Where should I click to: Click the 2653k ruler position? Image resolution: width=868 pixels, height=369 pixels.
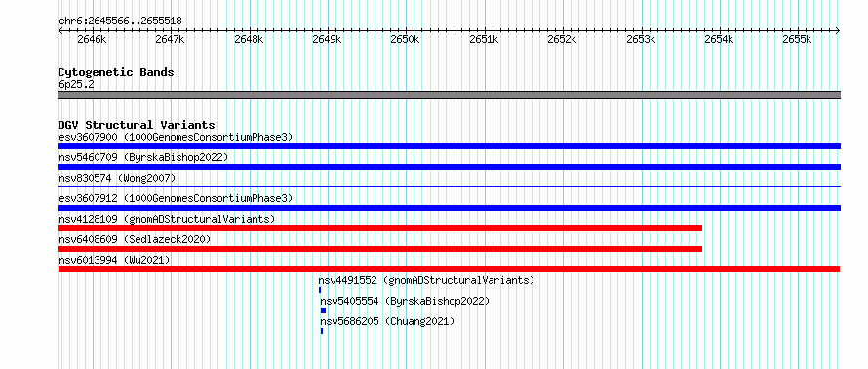[642, 39]
